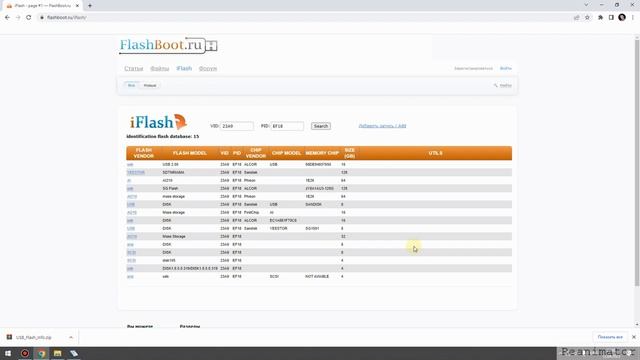Select the iFlash menu item

click(x=184, y=69)
